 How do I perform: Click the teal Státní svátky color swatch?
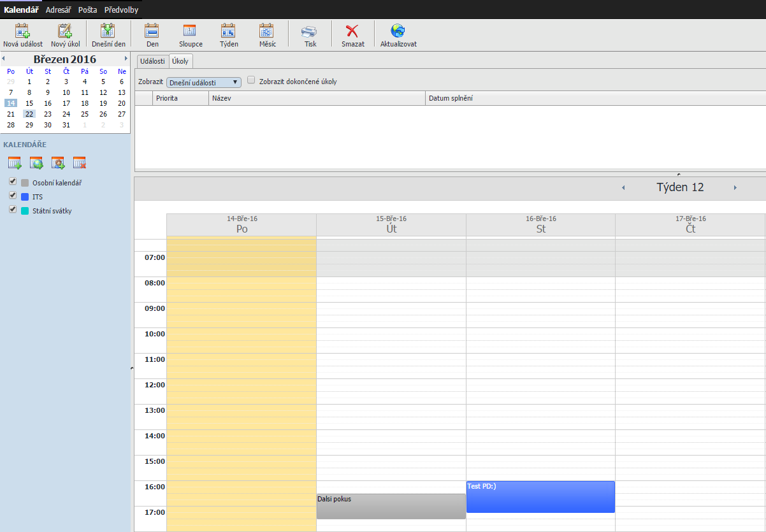pyautogui.click(x=25, y=211)
